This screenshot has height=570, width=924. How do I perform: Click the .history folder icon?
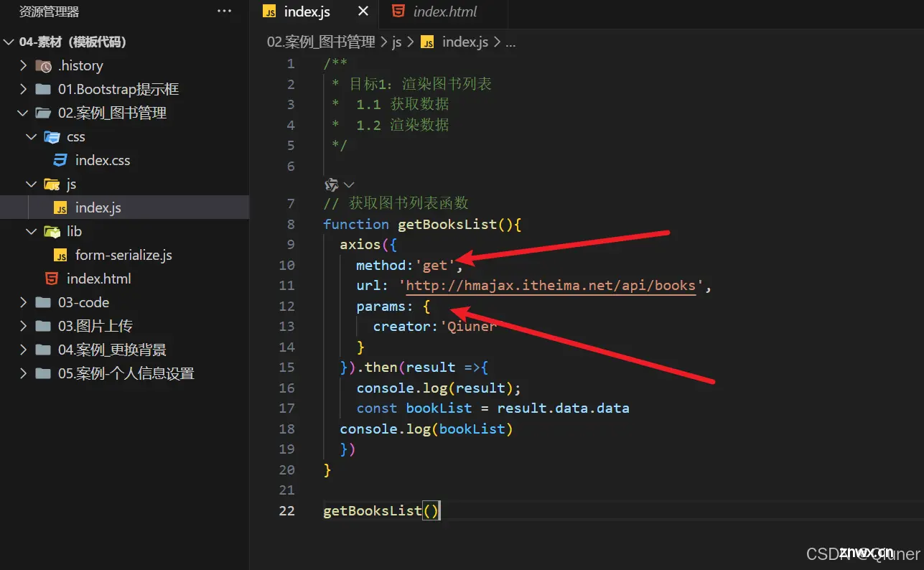coord(44,66)
